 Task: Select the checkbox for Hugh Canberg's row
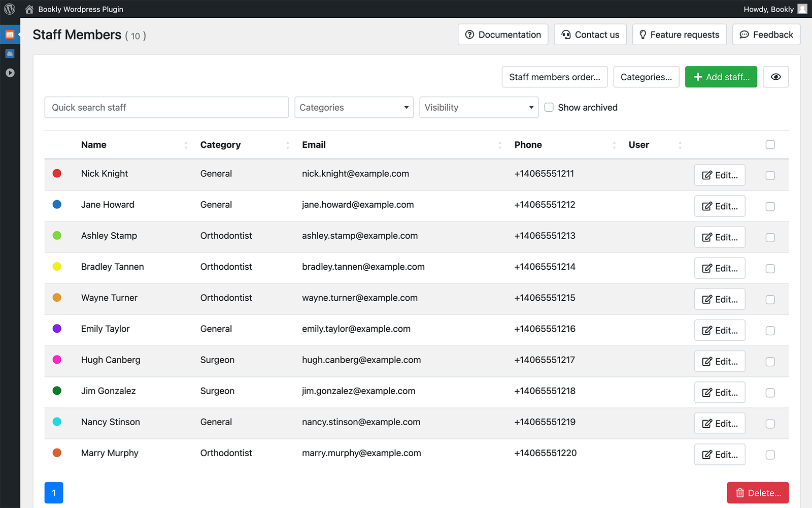(x=770, y=361)
